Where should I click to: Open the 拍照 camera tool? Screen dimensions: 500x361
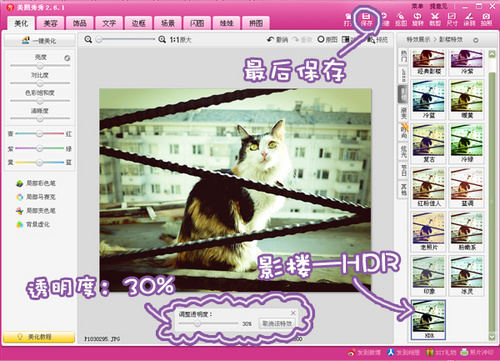point(486,20)
